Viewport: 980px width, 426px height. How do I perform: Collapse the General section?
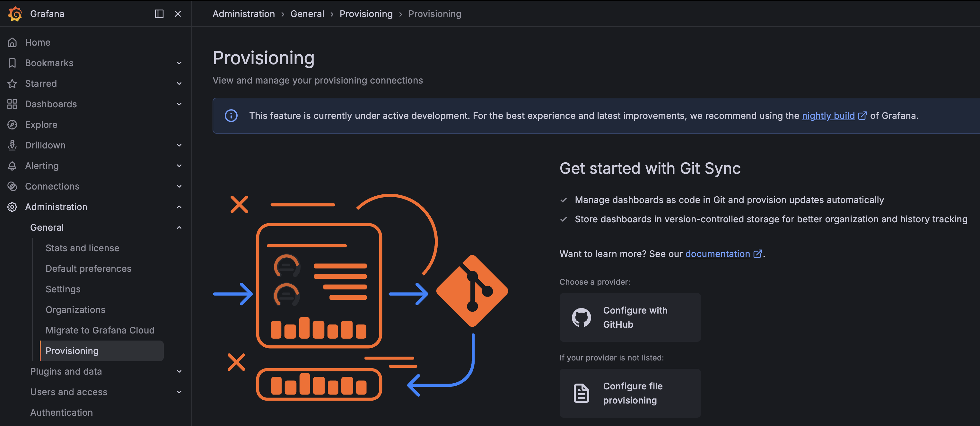[x=179, y=227]
